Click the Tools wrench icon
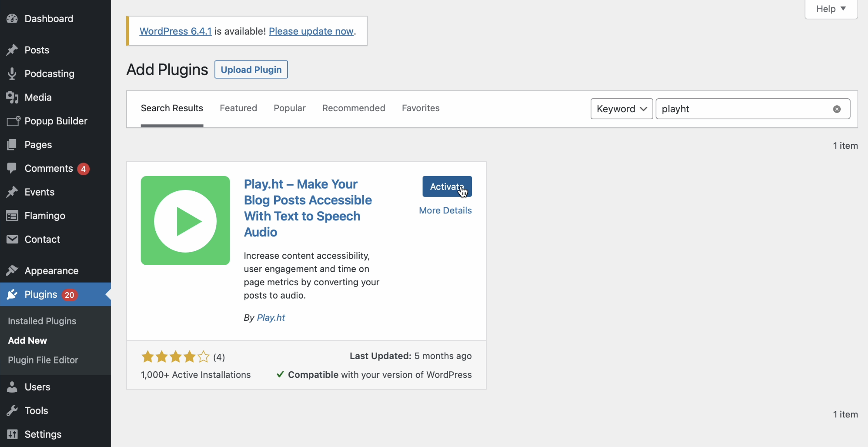This screenshot has width=868, height=447. [x=12, y=410]
